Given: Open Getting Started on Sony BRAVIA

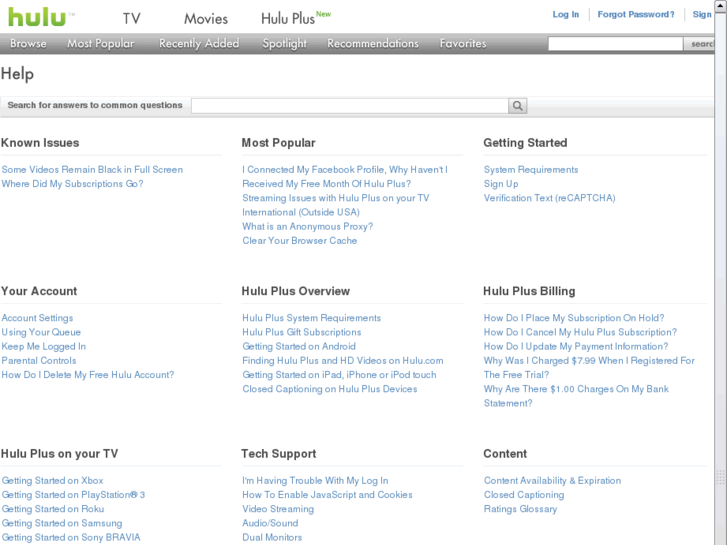Looking at the screenshot, I should coord(71,538).
